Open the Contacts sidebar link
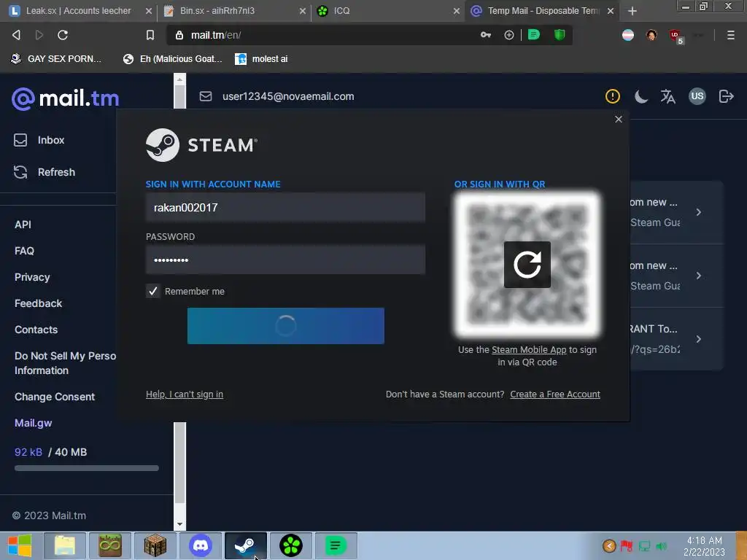Image resolution: width=747 pixels, height=560 pixels. pos(36,330)
